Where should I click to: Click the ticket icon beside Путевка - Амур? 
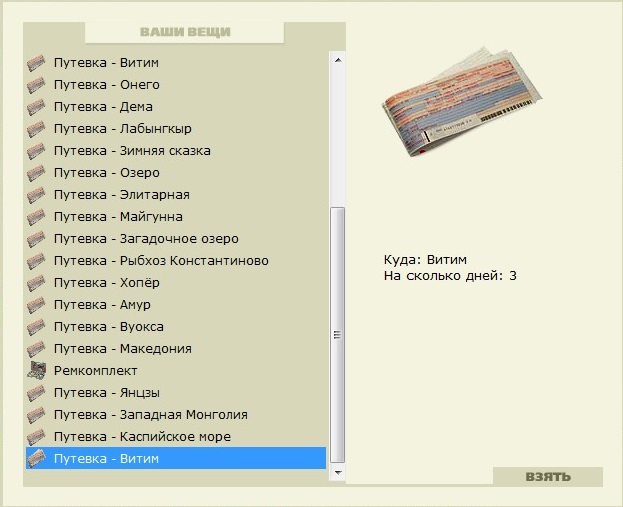36,305
